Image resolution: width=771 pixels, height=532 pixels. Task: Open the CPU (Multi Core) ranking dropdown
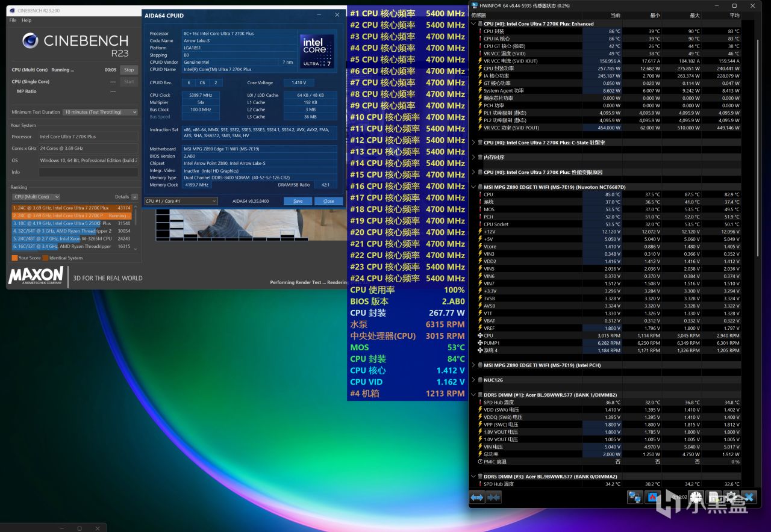point(36,197)
